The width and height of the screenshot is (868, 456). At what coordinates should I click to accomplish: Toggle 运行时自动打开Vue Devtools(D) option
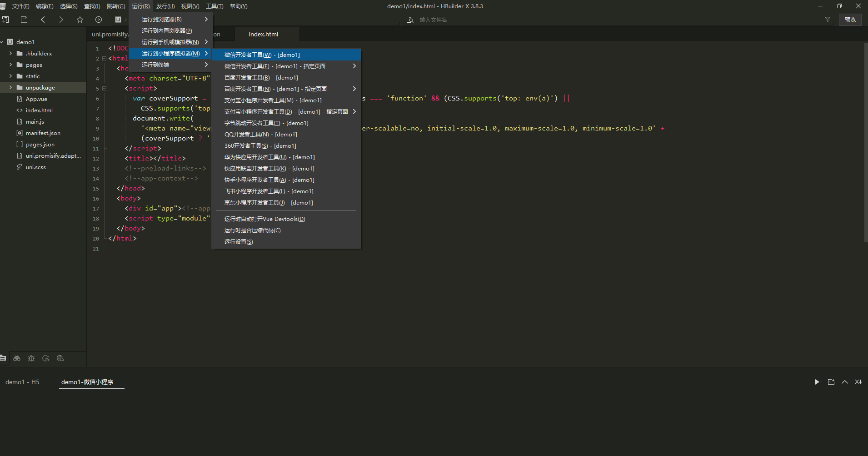pyautogui.click(x=286, y=219)
